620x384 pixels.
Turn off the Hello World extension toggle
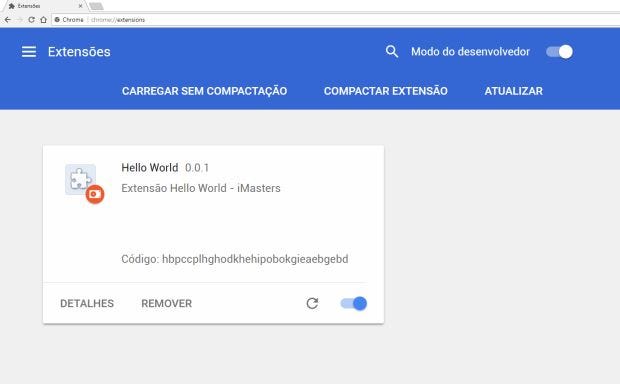click(x=353, y=303)
